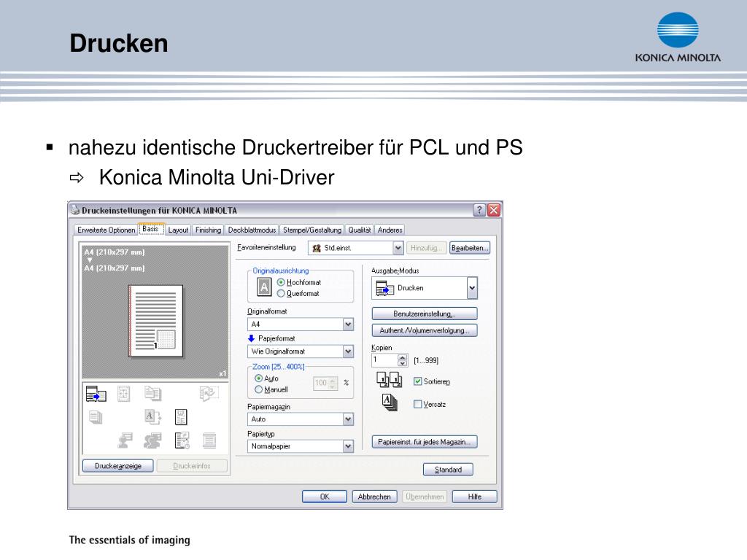Click the Druckeranzeige button
Screen dimensions: 747x560
click(x=118, y=466)
